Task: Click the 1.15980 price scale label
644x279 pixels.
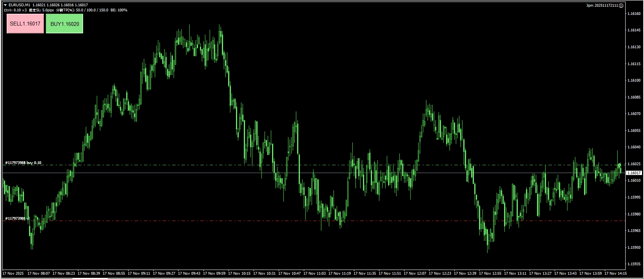Action: pyautogui.click(x=634, y=214)
